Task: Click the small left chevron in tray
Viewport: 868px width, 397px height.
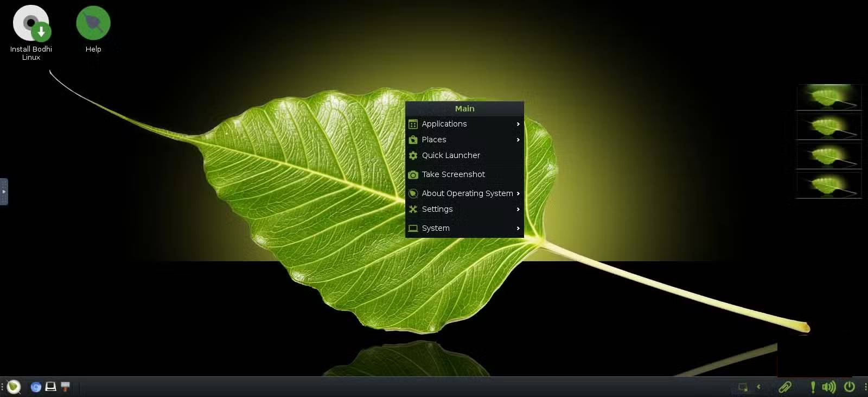Action: (x=758, y=387)
